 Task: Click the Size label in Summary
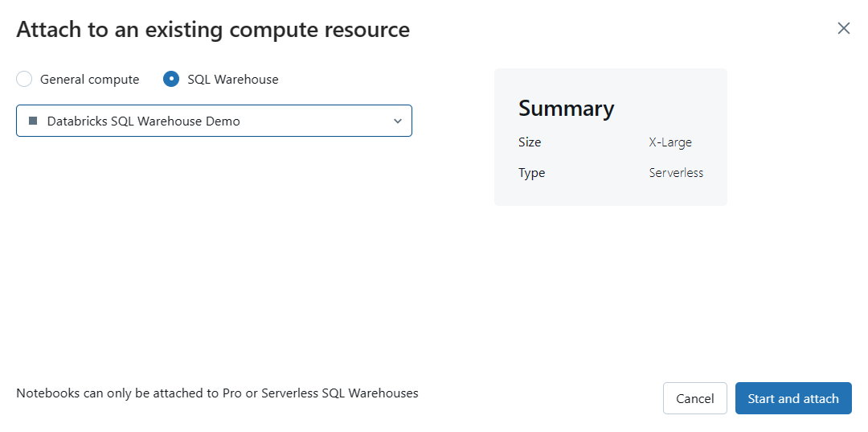pyautogui.click(x=530, y=142)
